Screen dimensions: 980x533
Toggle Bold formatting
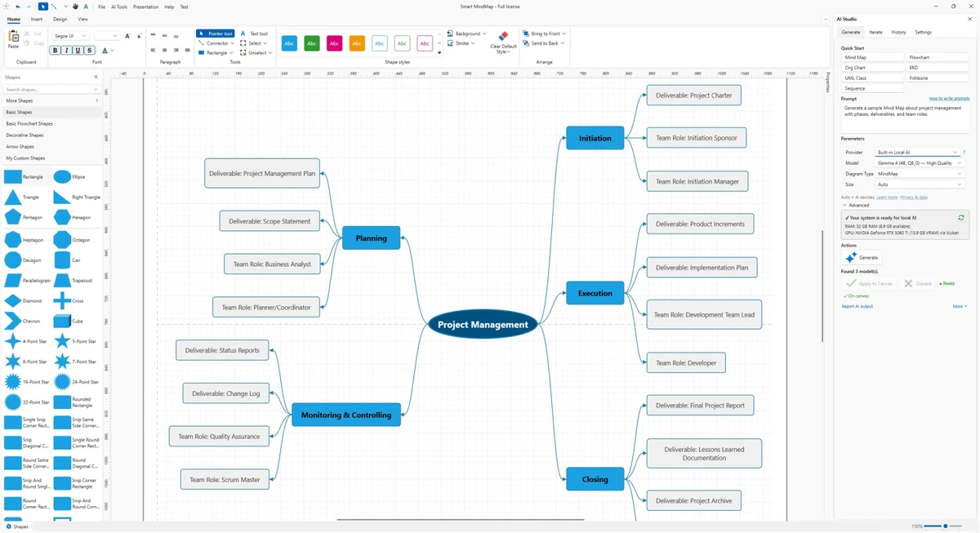point(55,51)
